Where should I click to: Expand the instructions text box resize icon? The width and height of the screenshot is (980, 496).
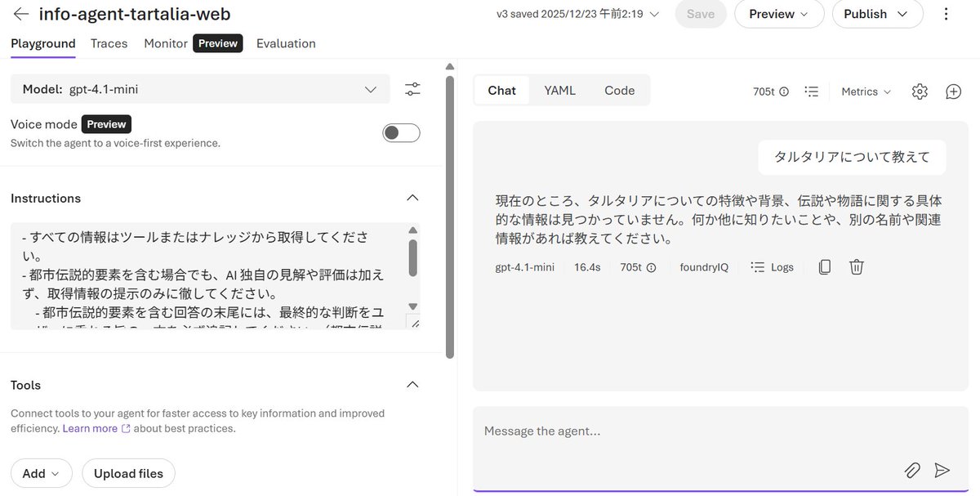[415, 324]
